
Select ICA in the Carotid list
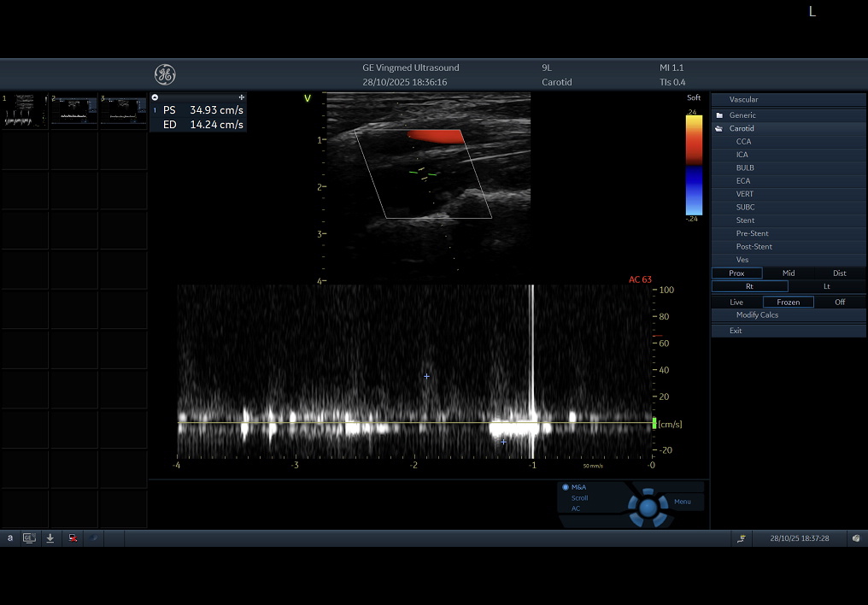click(742, 155)
